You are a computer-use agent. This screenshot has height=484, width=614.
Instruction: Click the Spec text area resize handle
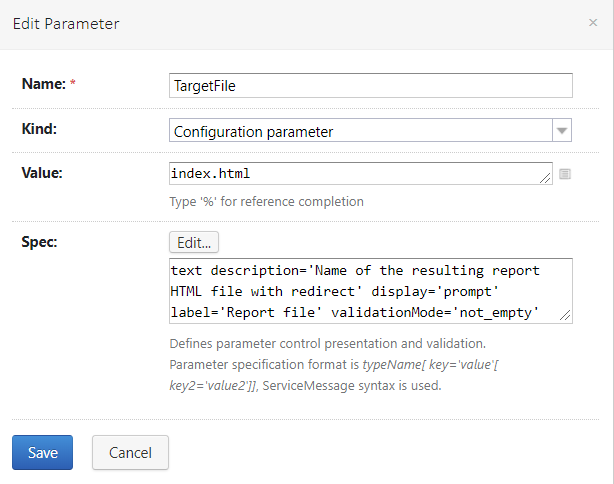coord(565,316)
